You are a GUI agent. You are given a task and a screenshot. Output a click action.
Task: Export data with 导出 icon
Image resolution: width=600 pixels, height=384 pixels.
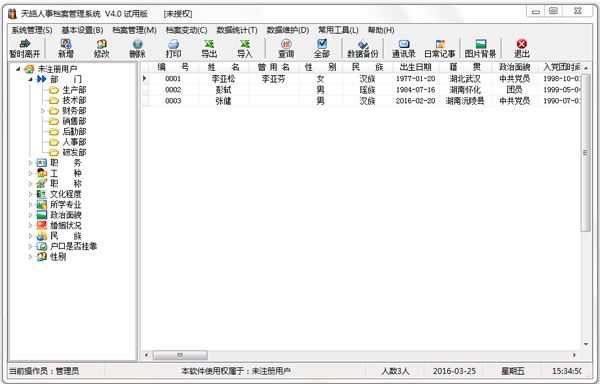pos(209,49)
